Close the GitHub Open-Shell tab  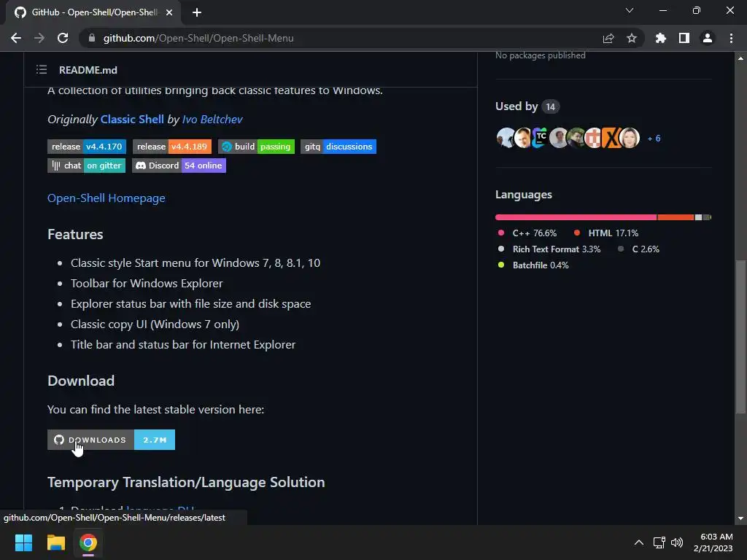point(169,12)
